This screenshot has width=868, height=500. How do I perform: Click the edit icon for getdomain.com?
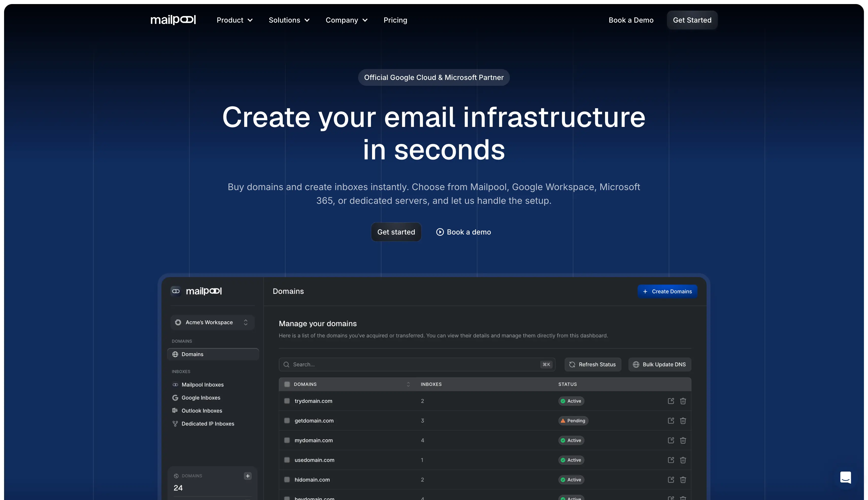(x=671, y=420)
